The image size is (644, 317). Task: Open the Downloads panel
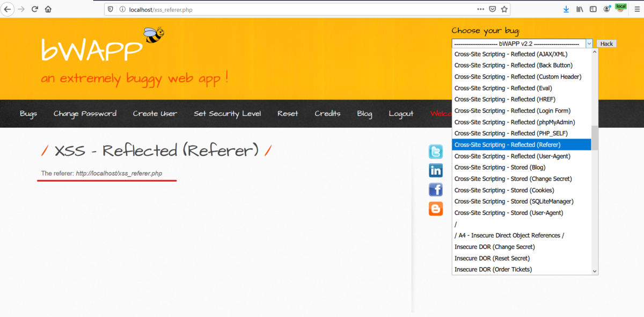(x=566, y=9)
